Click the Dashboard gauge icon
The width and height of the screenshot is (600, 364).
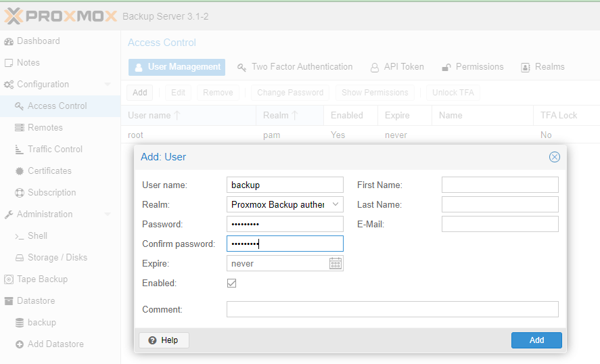click(9, 41)
